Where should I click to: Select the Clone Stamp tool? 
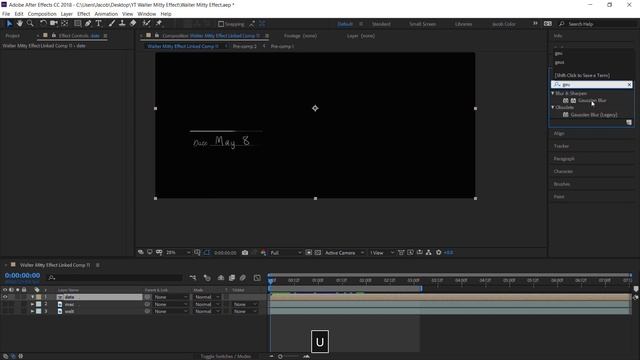tap(122, 24)
